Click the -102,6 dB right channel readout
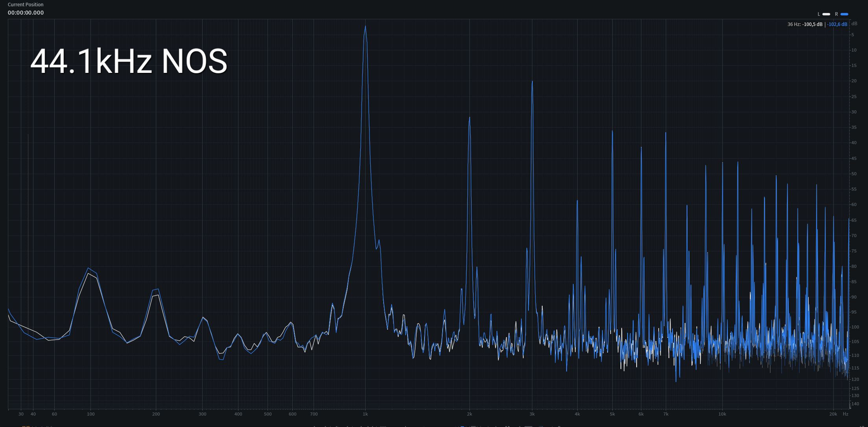The height and width of the screenshot is (427, 868). tap(837, 24)
